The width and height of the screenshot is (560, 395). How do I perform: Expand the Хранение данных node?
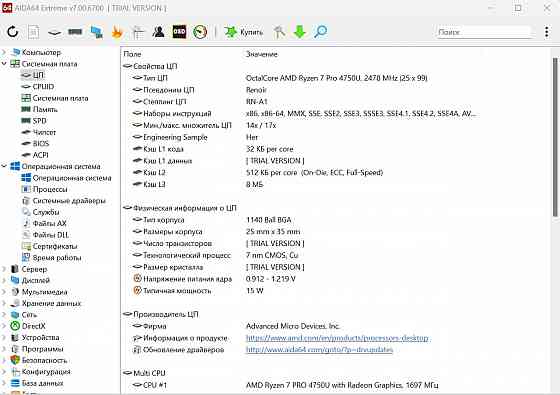pyautogui.click(x=4, y=303)
